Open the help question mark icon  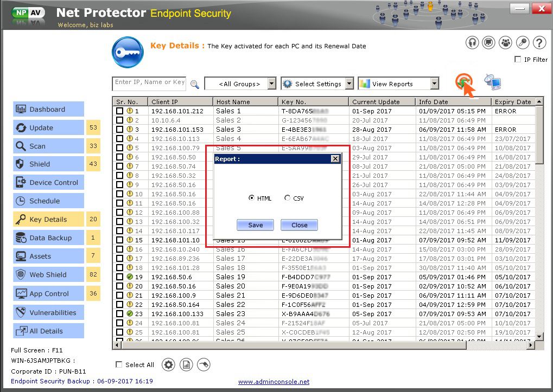[x=539, y=43]
